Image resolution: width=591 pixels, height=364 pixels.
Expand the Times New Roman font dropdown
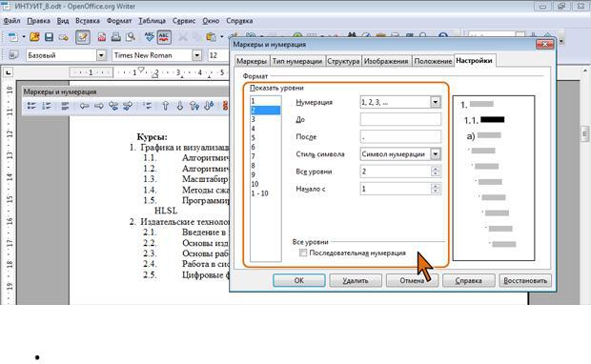tap(196, 55)
